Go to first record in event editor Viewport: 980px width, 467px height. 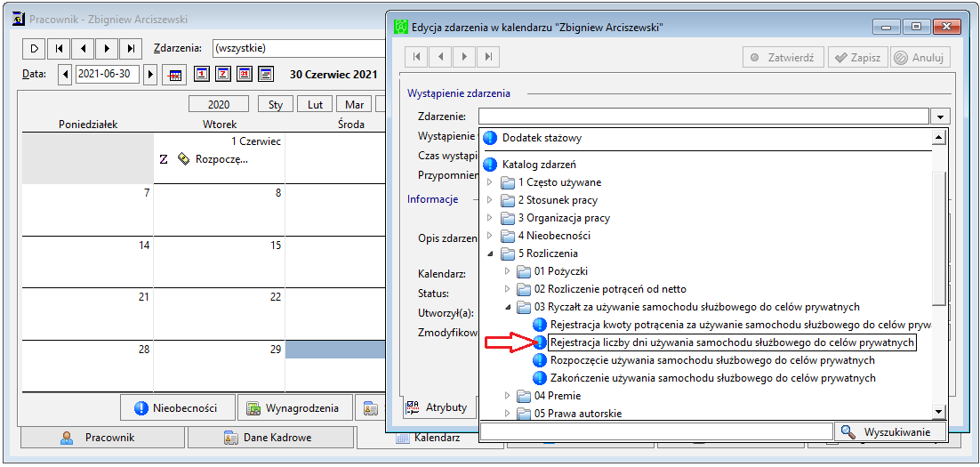pyautogui.click(x=417, y=57)
